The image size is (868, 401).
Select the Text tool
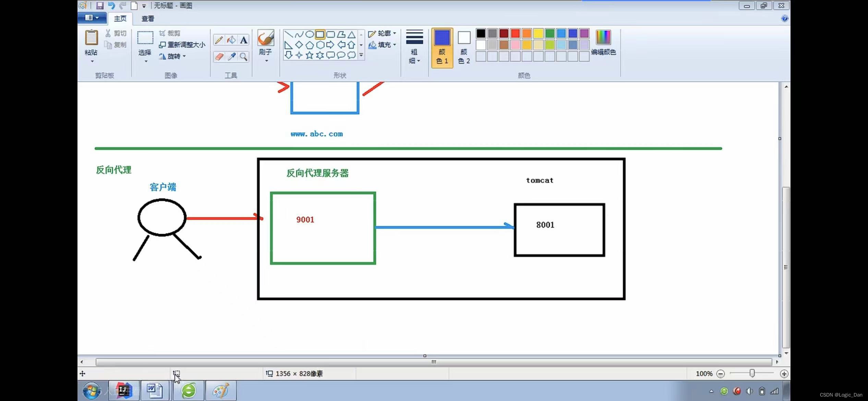point(243,40)
